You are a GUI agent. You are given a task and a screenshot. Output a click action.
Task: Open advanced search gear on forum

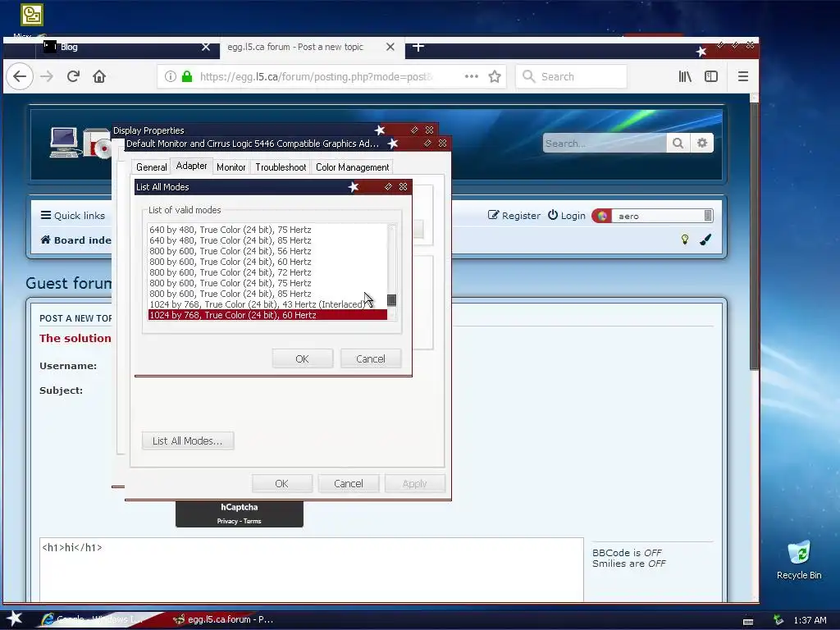tap(702, 143)
